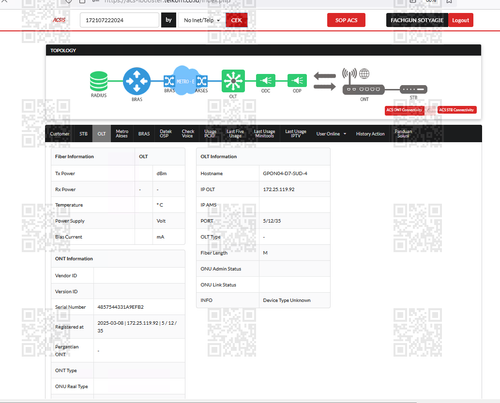Viewport: 500px width, 403px height.
Task: Click the Fiber Length row label
Action: (214, 253)
